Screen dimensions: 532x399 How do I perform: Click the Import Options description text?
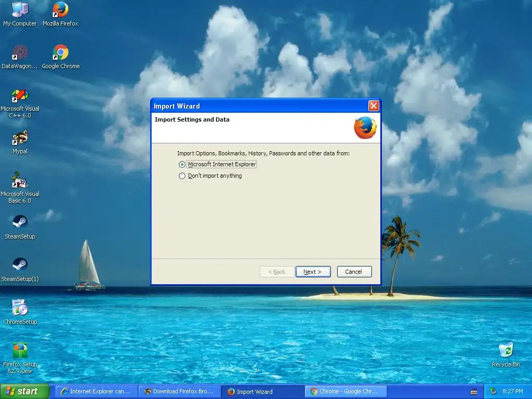point(263,153)
